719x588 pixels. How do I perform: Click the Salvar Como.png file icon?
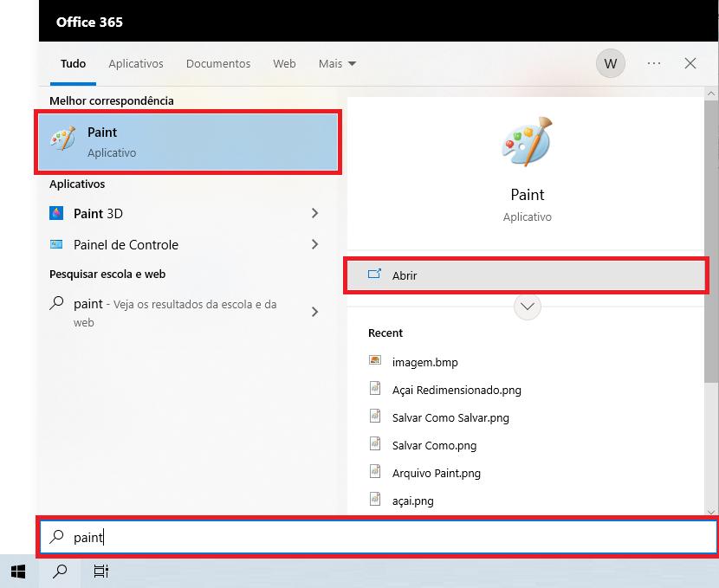[375, 443]
